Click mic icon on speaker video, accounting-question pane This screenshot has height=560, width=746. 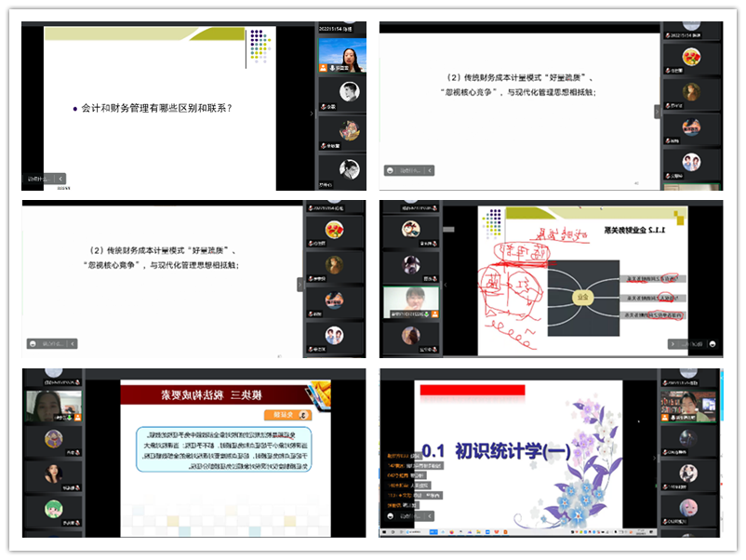[x=333, y=68]
